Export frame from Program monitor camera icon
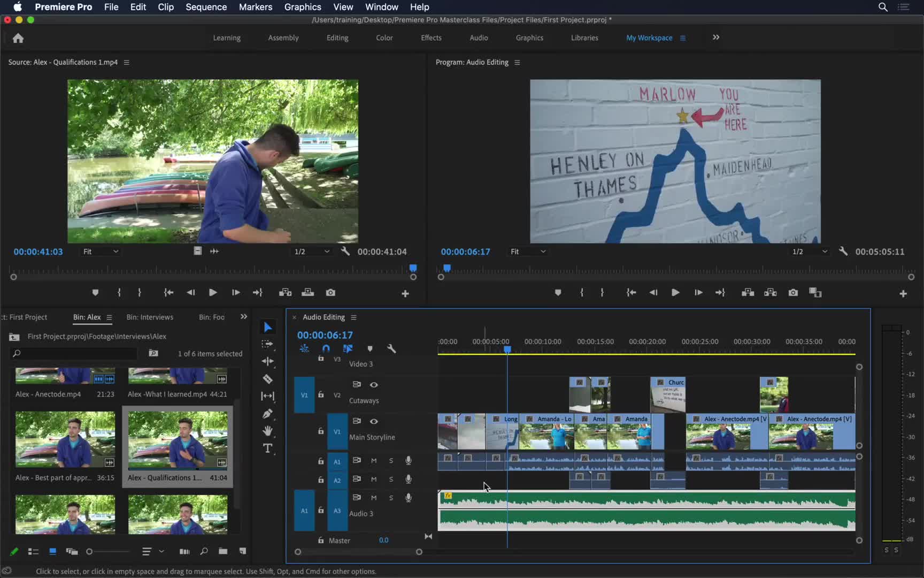The width and height of the screenshot is (924, 578). [793, 293]
